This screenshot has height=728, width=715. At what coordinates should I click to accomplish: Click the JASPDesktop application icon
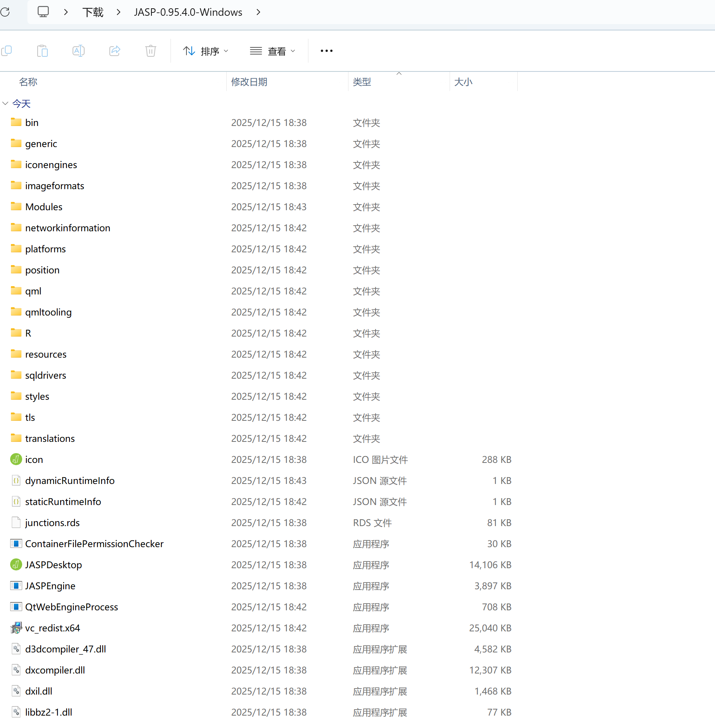point(16,564)
